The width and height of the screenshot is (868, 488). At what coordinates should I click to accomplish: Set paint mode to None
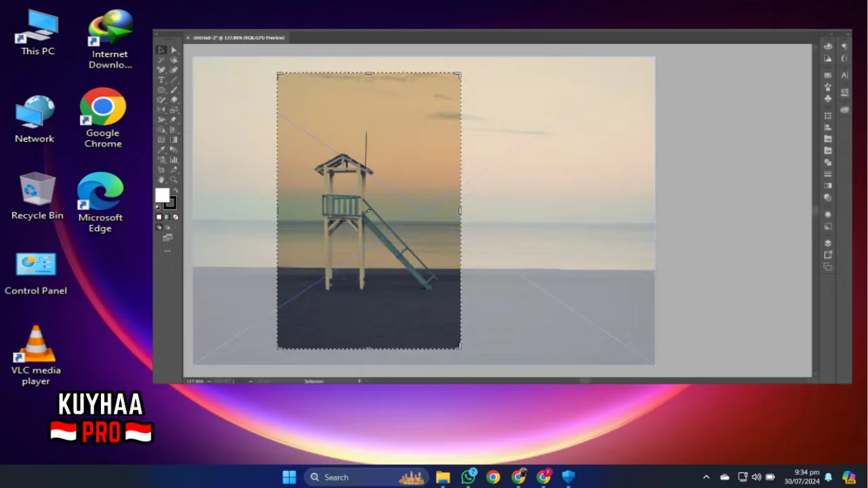pyautogui.click(x=176, y=217)
